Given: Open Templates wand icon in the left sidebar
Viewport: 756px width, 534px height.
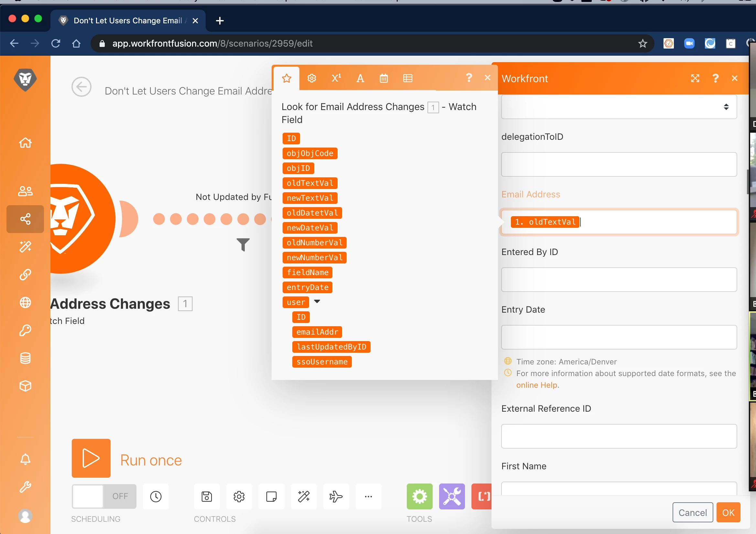Looking at the screenshot, I should pos(25,247).
